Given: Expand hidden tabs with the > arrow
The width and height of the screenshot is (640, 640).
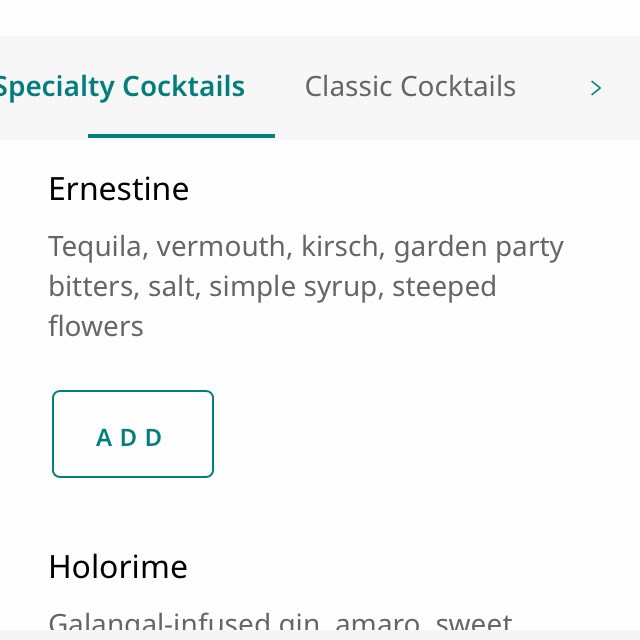Looking at the screenshot, I should pos(596,88).
